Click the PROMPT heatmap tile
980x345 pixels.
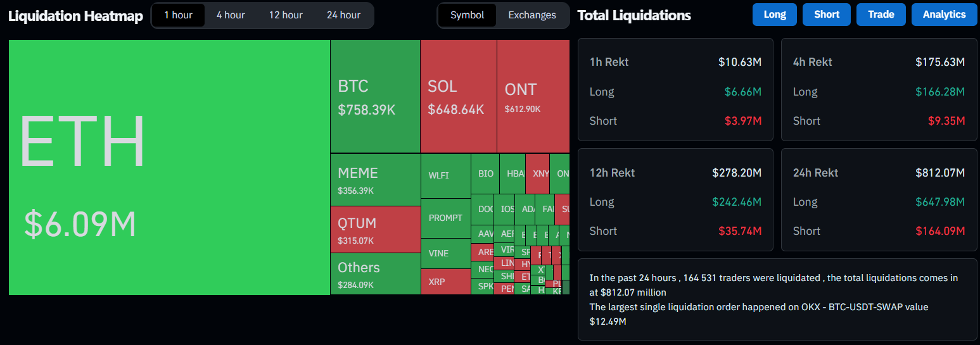point(445,218)
